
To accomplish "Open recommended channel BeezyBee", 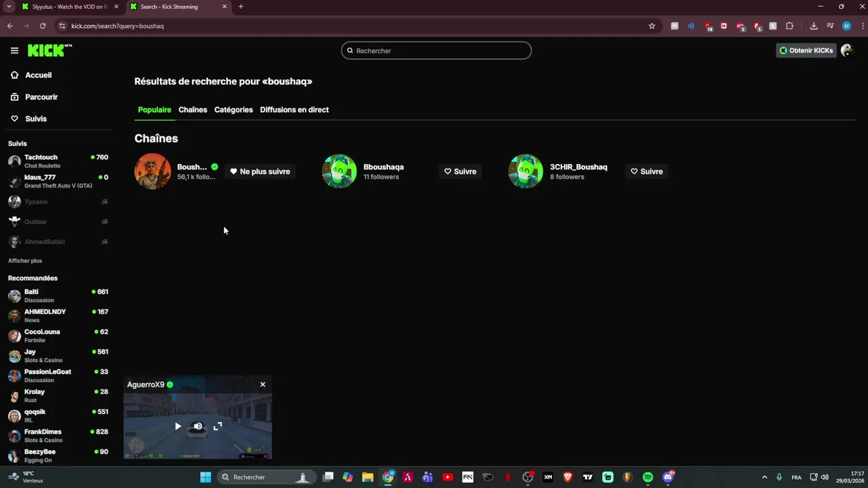I will [58, 455].
